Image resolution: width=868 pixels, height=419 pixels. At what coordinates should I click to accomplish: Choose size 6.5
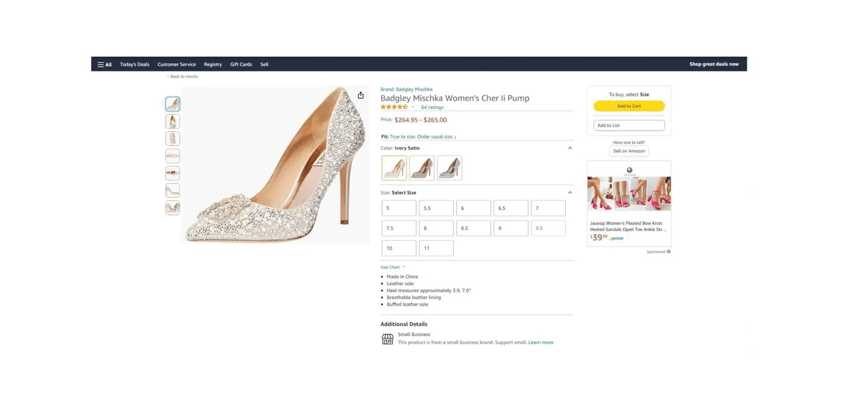point(511,208)
